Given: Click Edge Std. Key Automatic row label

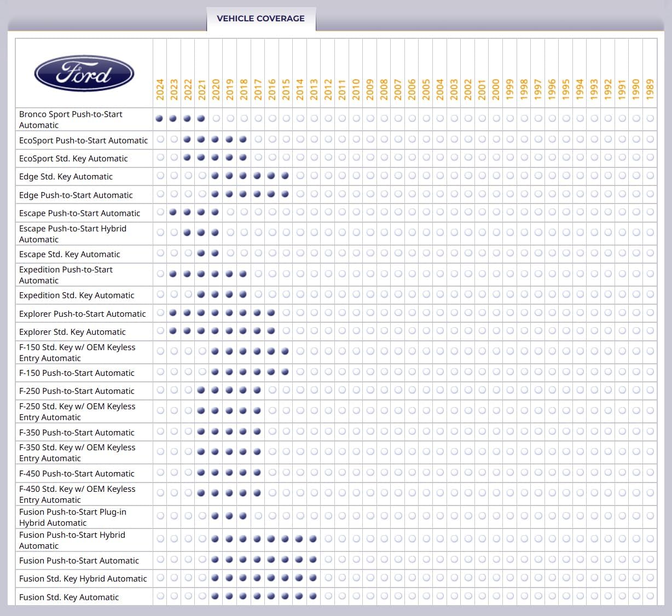Looking at the screenshot, I should (x=66, y=176).
